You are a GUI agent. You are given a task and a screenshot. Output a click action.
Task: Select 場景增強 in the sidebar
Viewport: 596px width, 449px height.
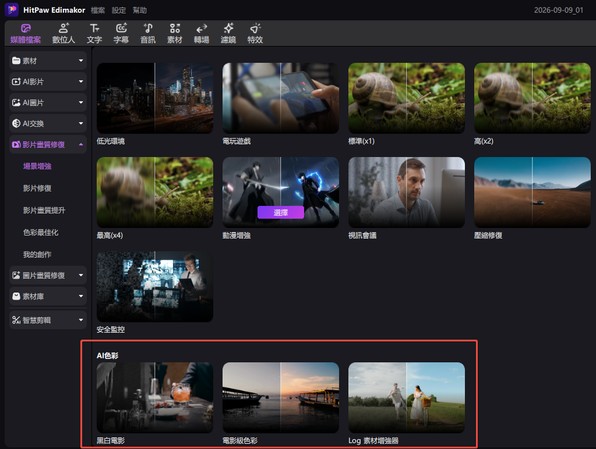(x=37, y=166)
